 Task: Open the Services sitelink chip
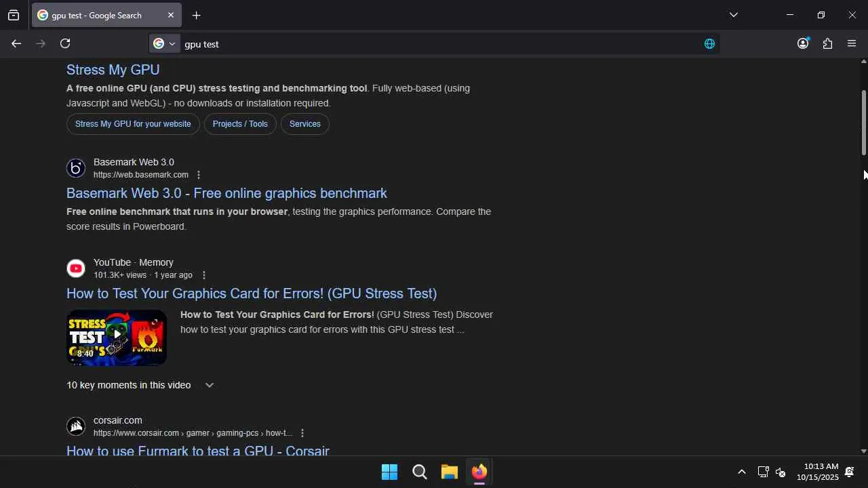(304, 124)
